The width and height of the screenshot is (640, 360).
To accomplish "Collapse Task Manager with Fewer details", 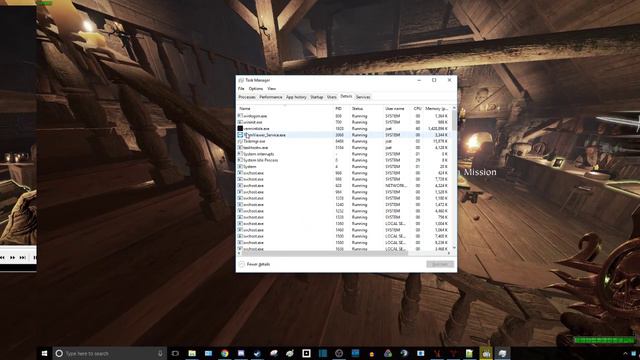I will [x=255, y=264].
